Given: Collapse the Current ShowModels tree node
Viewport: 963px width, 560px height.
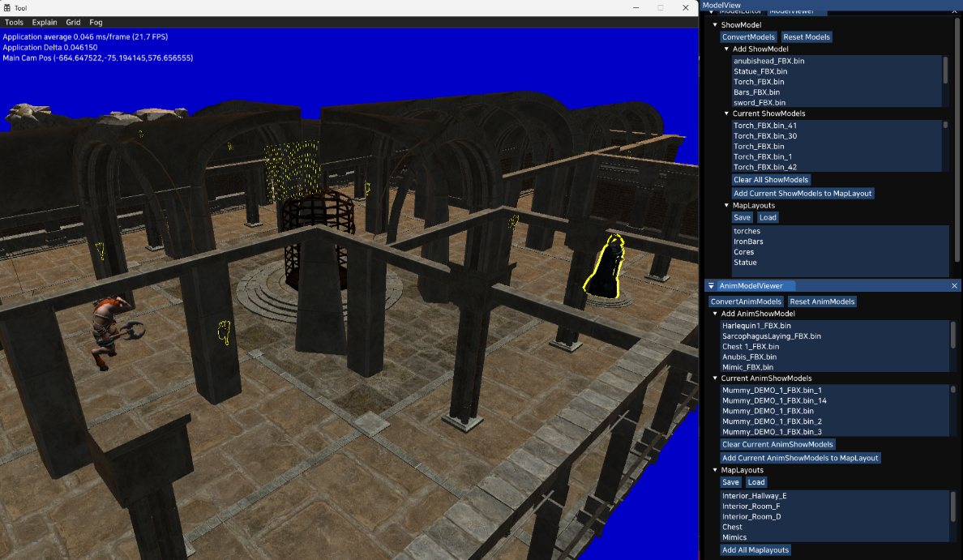Looking at the screenshot, I should (726, 113).
